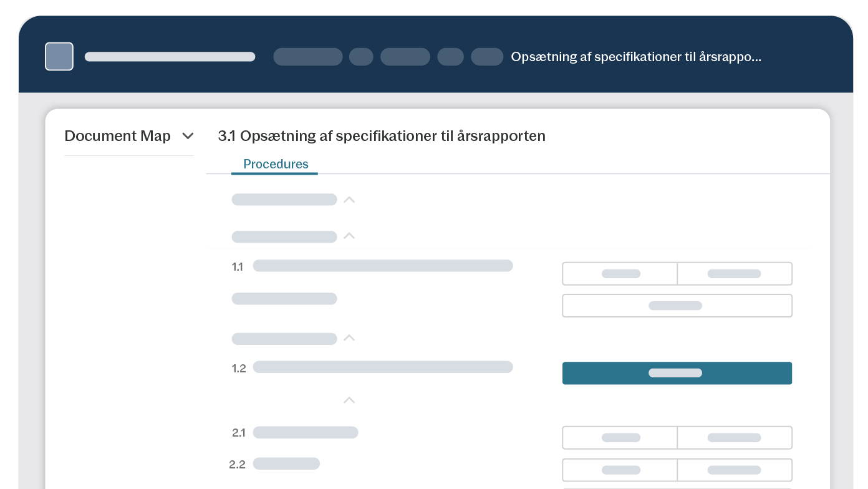Select the left response option for procedure 1.1
Screen dimensions: 868x489
(x=620, y=274)
